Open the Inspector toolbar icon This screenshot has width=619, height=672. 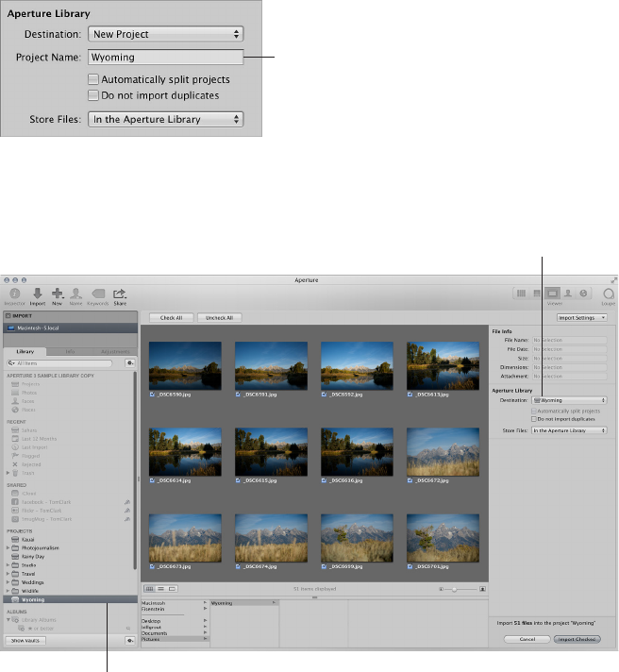point(15,294)
